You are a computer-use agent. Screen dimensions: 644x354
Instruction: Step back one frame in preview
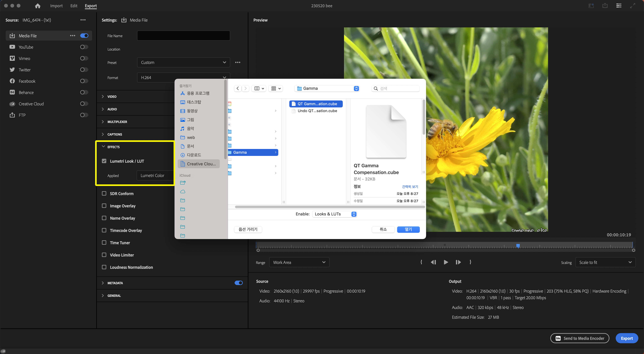click(x=433, y=262)
